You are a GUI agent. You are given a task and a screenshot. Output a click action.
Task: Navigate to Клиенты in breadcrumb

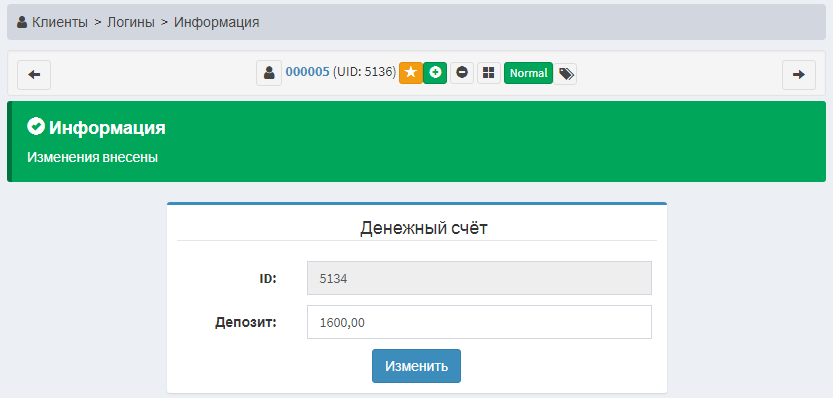pyautogui.click(x=60, y=22)
